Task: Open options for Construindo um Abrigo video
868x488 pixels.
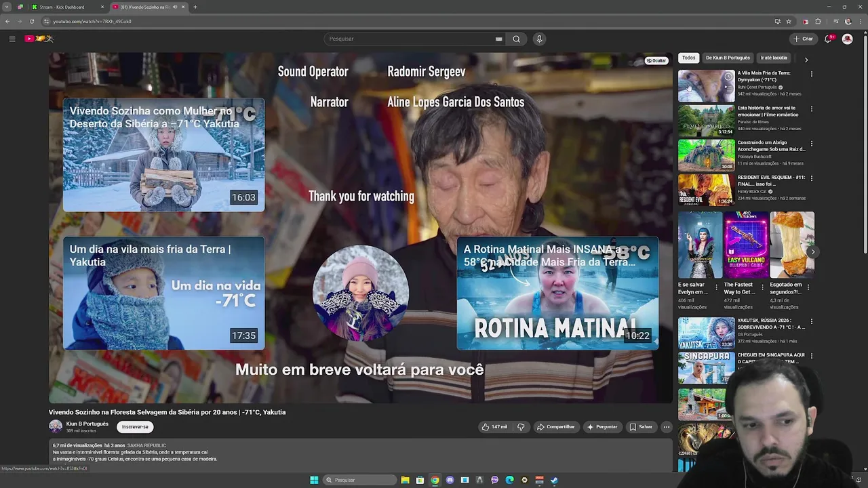Action: click(x=812, y=144)
